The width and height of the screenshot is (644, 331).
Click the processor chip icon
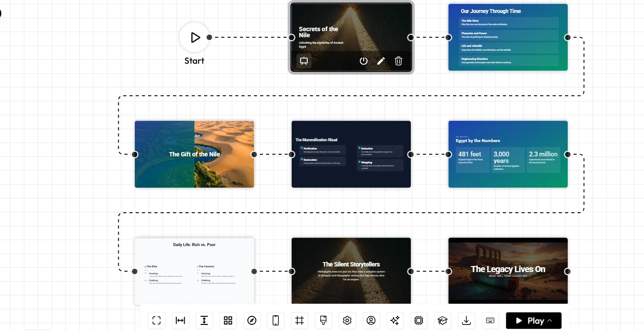coord(419,321)
